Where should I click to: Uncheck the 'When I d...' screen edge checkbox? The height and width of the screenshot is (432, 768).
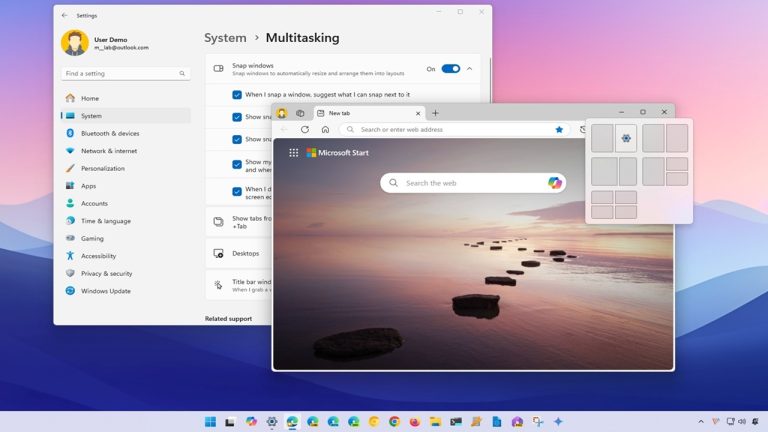[237, 192]
